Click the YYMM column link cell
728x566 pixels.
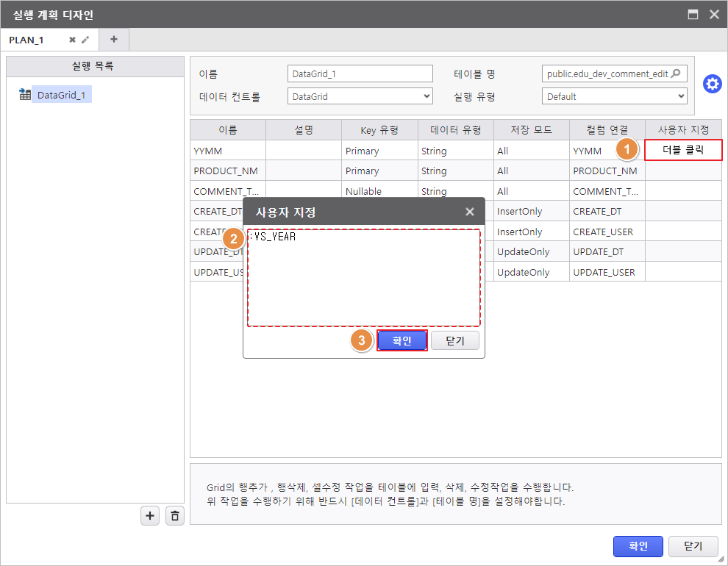click(607, 151)
